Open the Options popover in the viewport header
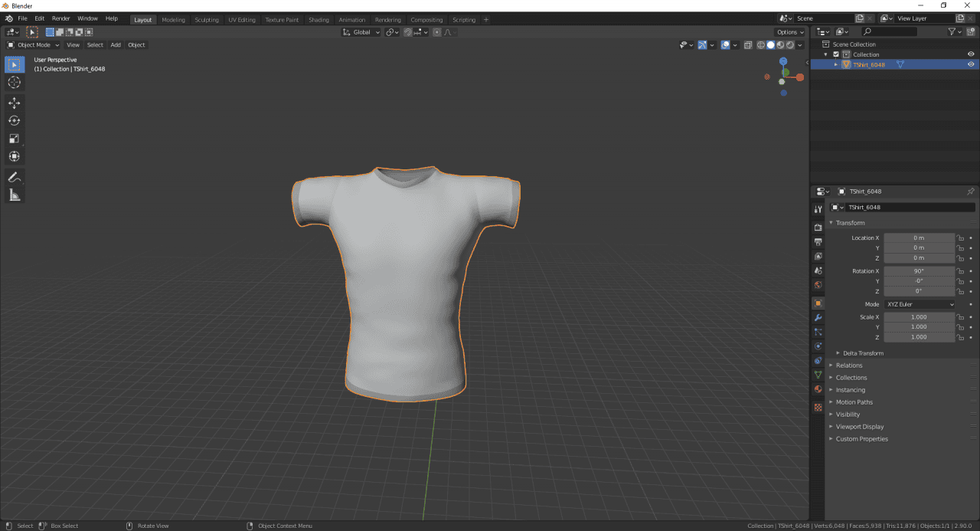 (x=789, y=31)
